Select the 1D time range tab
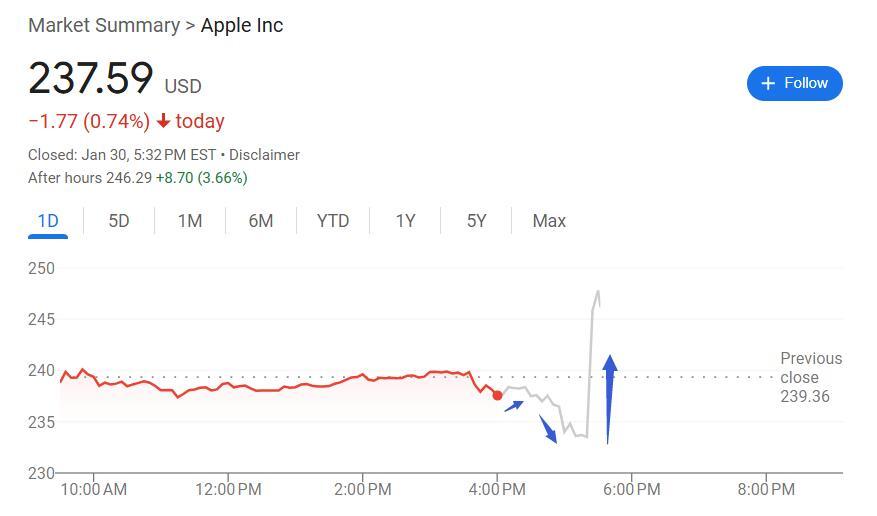877x516 pixels. [48, 221]
